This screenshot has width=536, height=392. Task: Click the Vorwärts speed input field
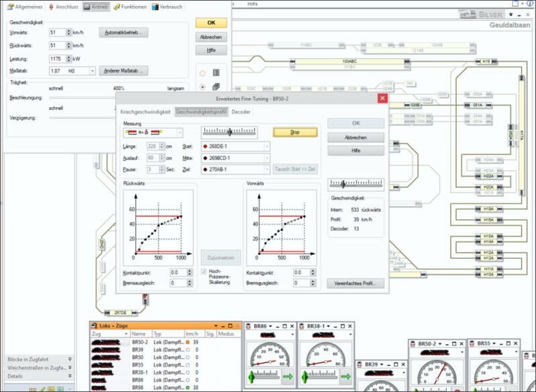point(58,32)
